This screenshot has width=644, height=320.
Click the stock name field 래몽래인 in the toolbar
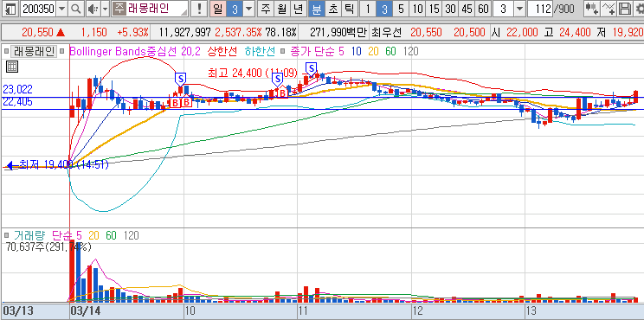click(157, 9)
